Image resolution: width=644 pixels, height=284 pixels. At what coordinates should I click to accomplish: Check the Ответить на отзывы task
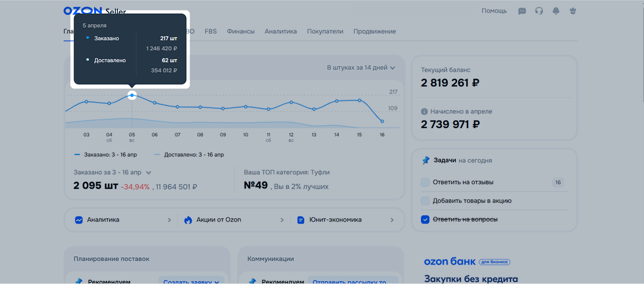click(x=425, y=183)
